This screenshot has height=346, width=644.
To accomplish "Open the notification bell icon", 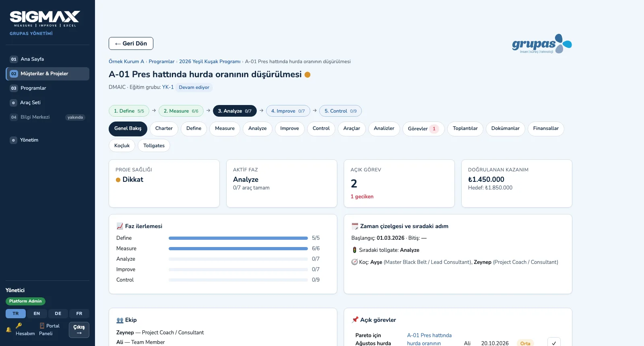I will 8,330.
